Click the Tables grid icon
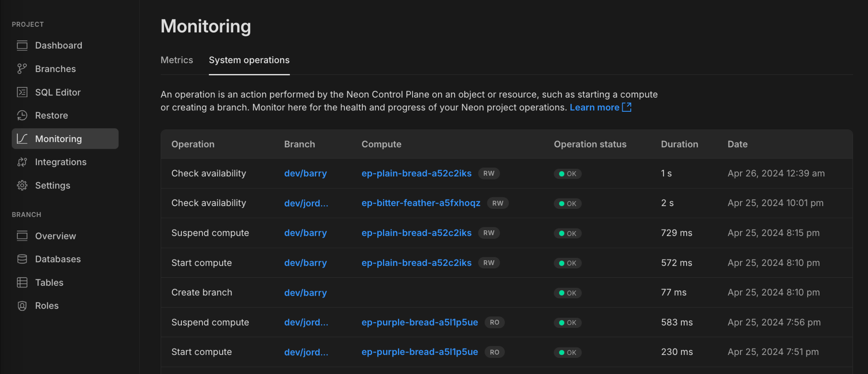The width and height of the screenshot is (868, 374). (x=22, y=282)
